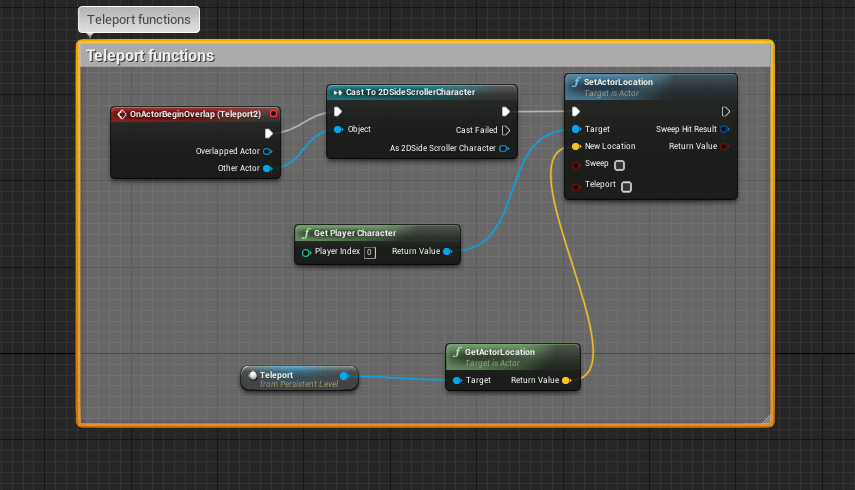Click the Teleport functions tooltip bubble

[x=139, y=19]
